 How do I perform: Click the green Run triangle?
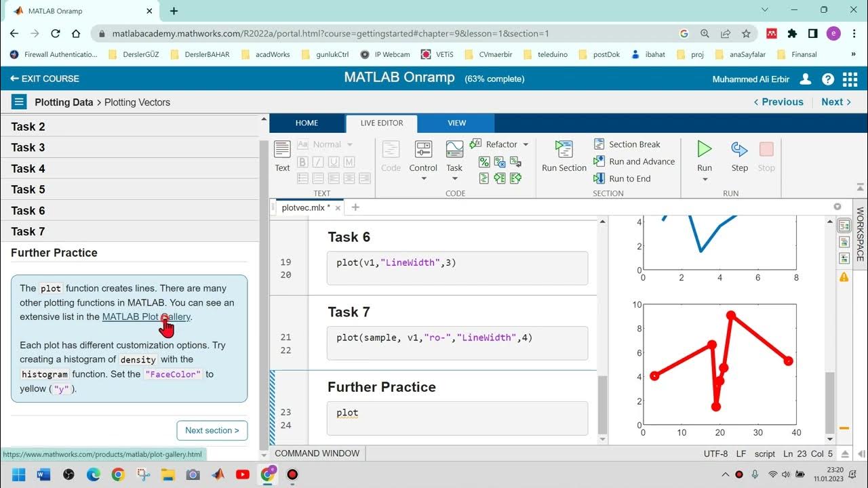pyautogui.click(x=705, y=149)
